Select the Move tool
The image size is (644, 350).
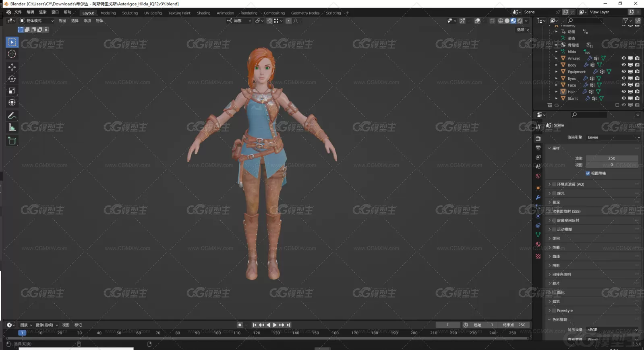12,67
